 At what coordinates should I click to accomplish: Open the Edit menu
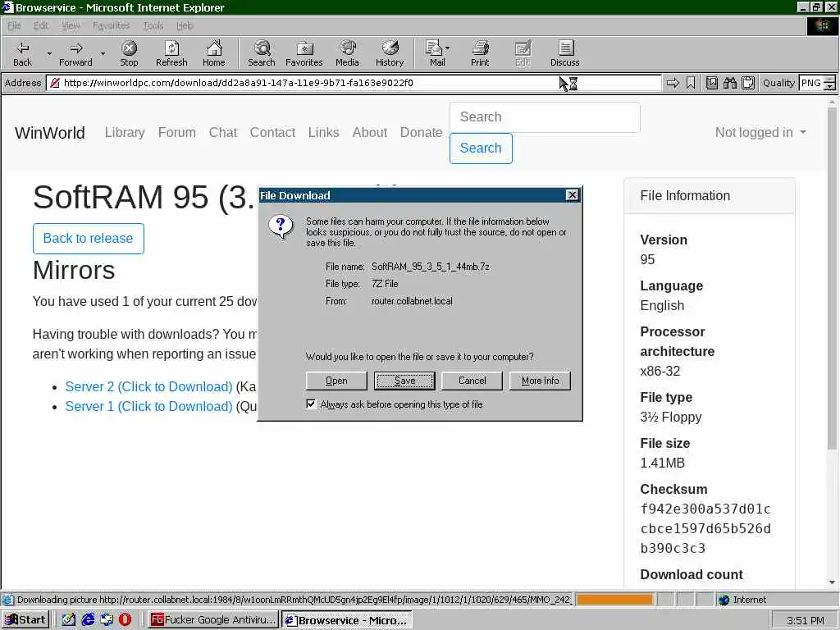click(x=41, y=25)
